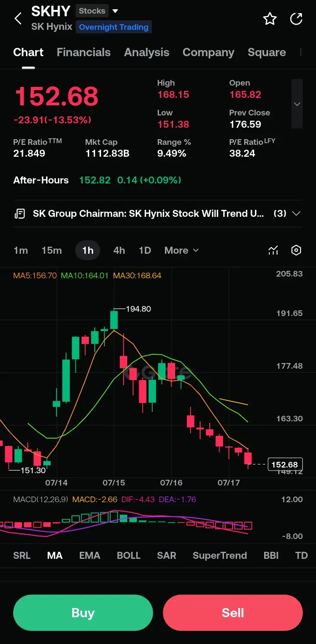
Task: Tap the Mkt Cap value 1112.83B
Action: click(x=107, y=154)
